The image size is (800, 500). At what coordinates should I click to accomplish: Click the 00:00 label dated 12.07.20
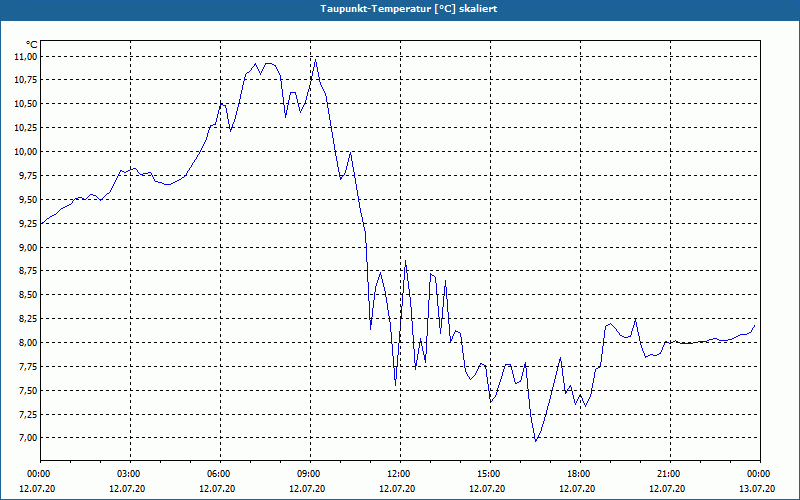coord(37,474)
